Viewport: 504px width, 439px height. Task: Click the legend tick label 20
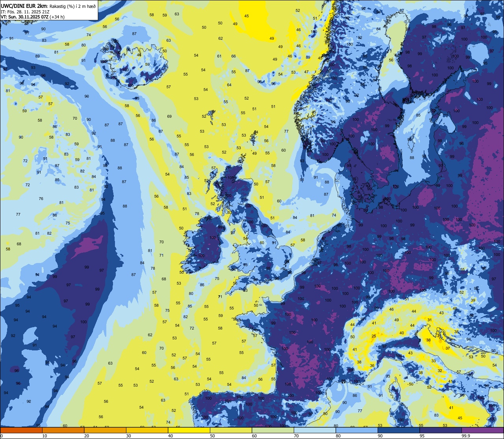click(x=87, y=436)
